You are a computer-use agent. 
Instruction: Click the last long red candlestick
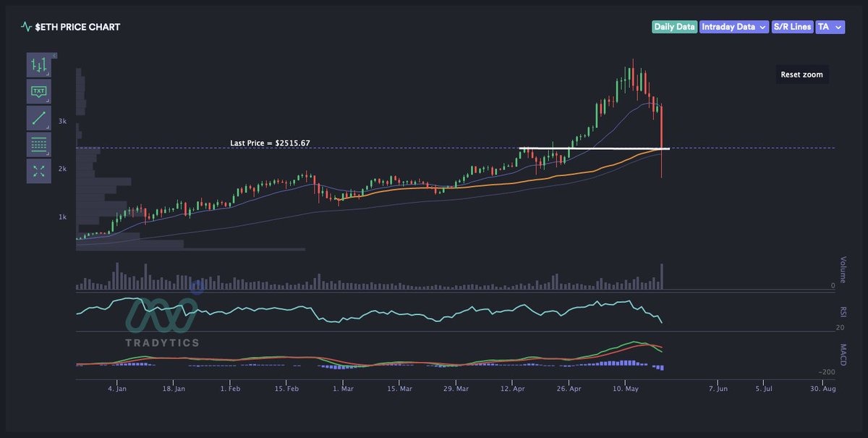tap(662, 140)
